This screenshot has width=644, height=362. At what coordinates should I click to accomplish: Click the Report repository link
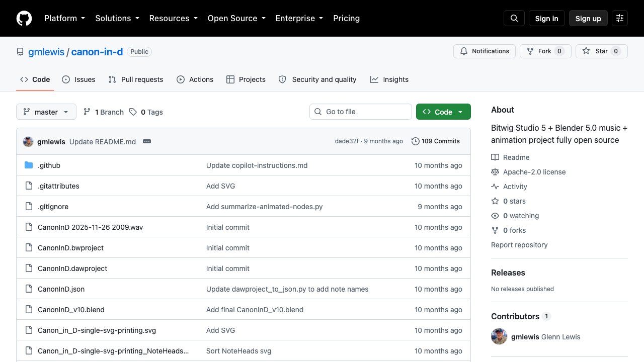(519, 245)
